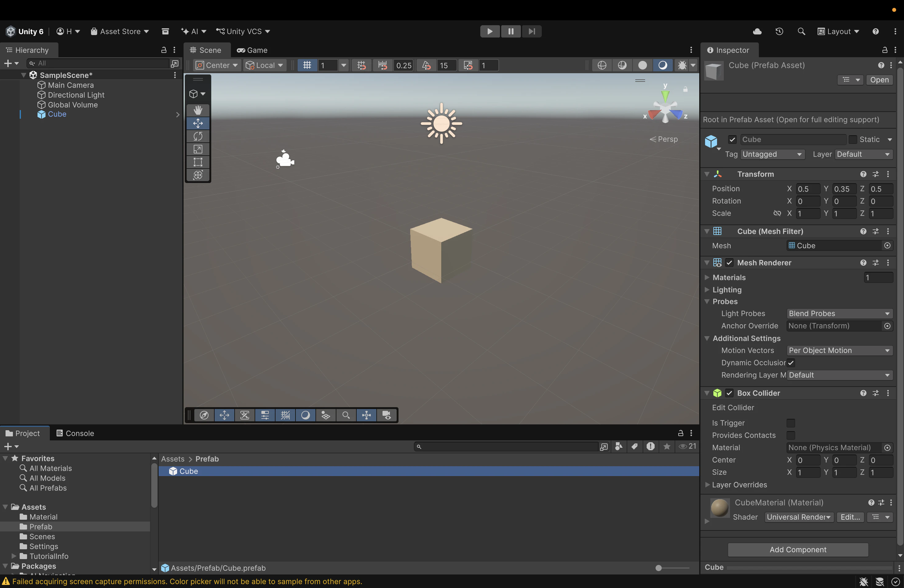Open the Rendering Layer Mask dropdown
This screenshot has height=588, width=904.
(x=839, y=375)
